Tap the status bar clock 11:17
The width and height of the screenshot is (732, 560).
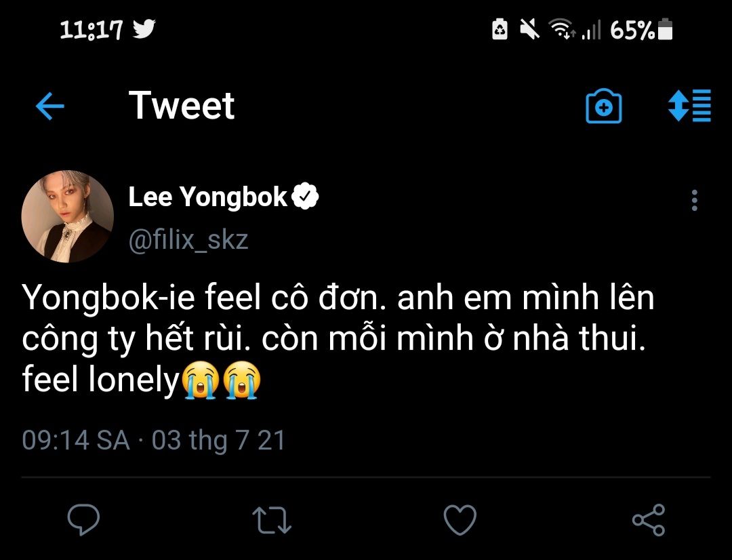click(91, 29)
